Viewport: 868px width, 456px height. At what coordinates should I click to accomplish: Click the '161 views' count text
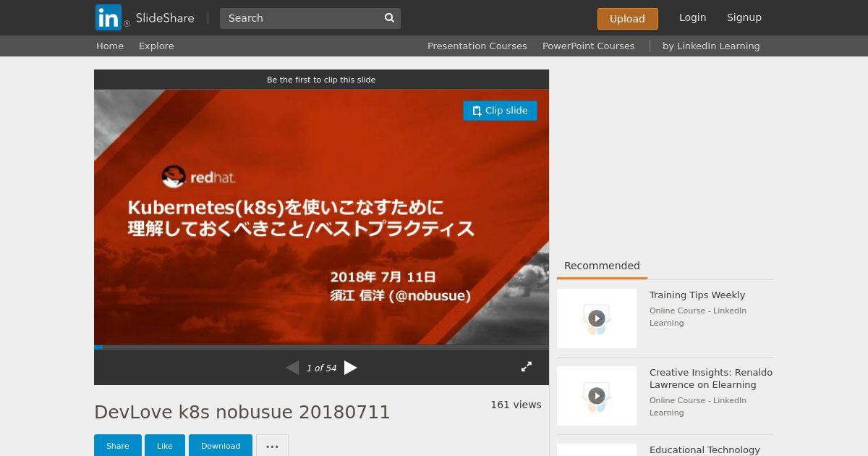[516, 405]
